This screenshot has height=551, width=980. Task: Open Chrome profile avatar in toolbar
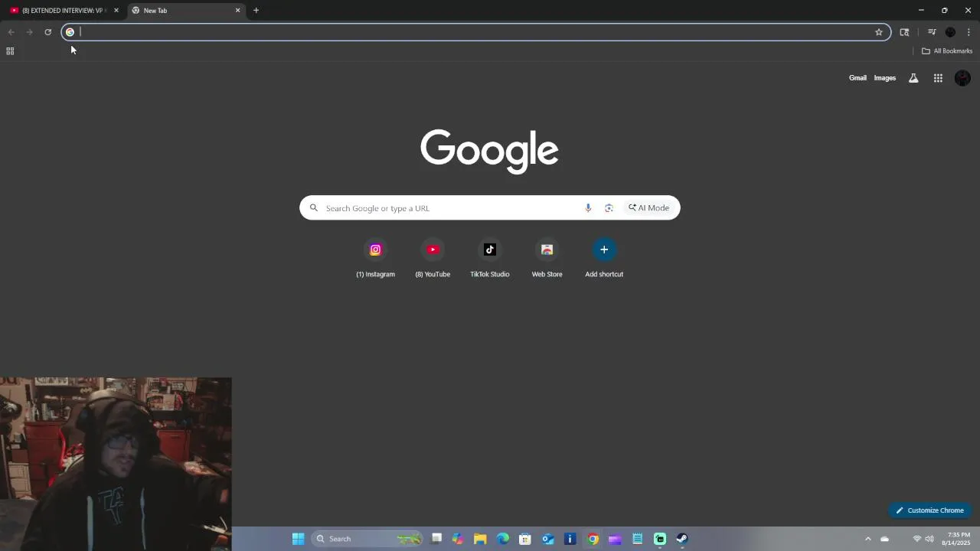tap(950, 32)
